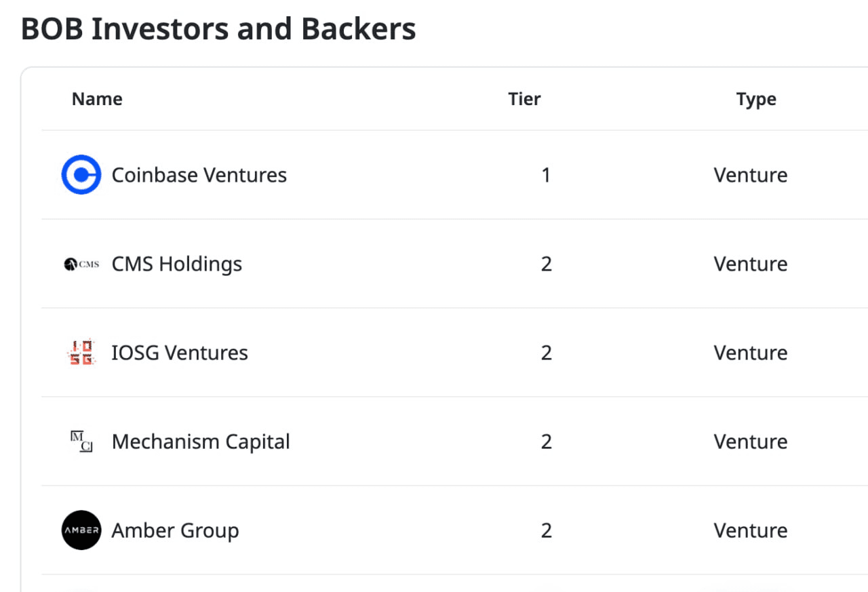Click the Venture type for CMS Holdings
Viewport: 868px width, 592px height.
click(x=750, y=264)
